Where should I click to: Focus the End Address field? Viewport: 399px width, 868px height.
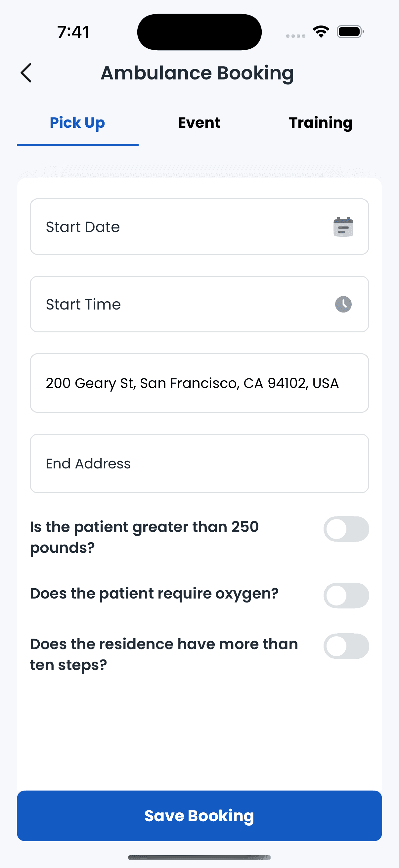(x=199, y=463)
